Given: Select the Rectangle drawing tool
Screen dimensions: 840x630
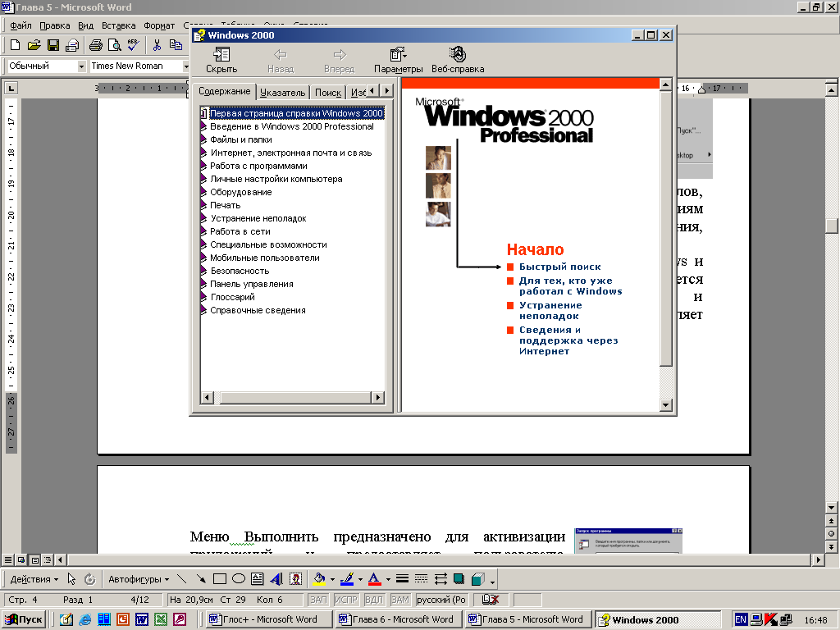Looking at the screenshot, I should 220,578.
